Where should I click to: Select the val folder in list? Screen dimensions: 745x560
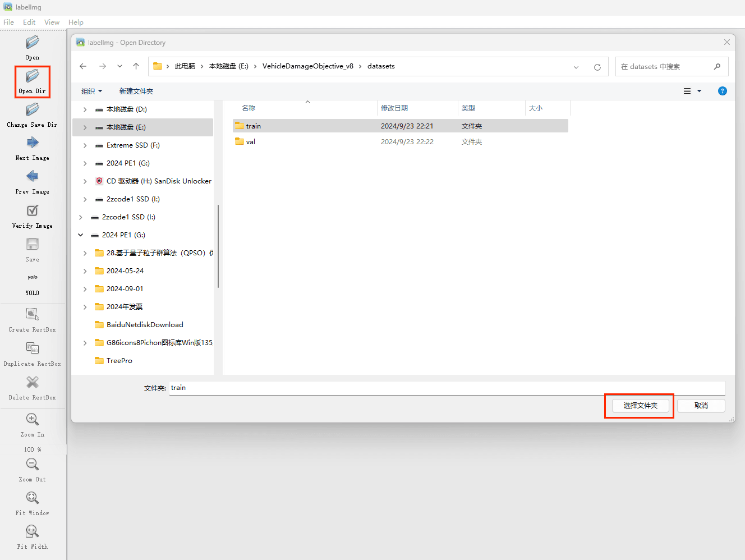(251, 142)
